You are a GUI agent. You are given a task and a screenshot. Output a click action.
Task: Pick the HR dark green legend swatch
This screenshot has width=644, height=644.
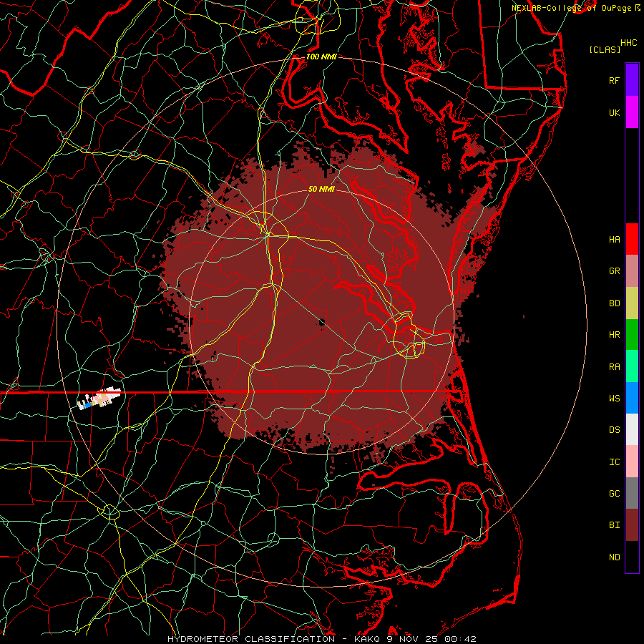point(632,335)
